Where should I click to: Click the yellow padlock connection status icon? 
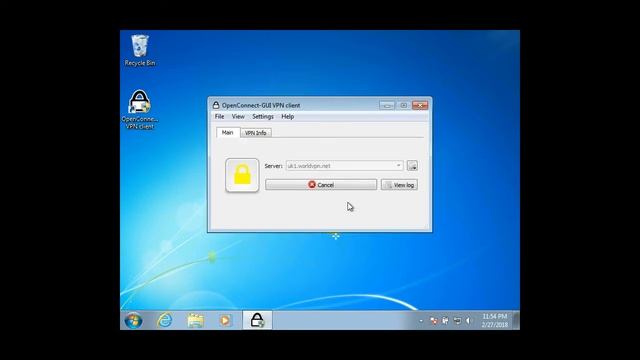tap(242, 175)
